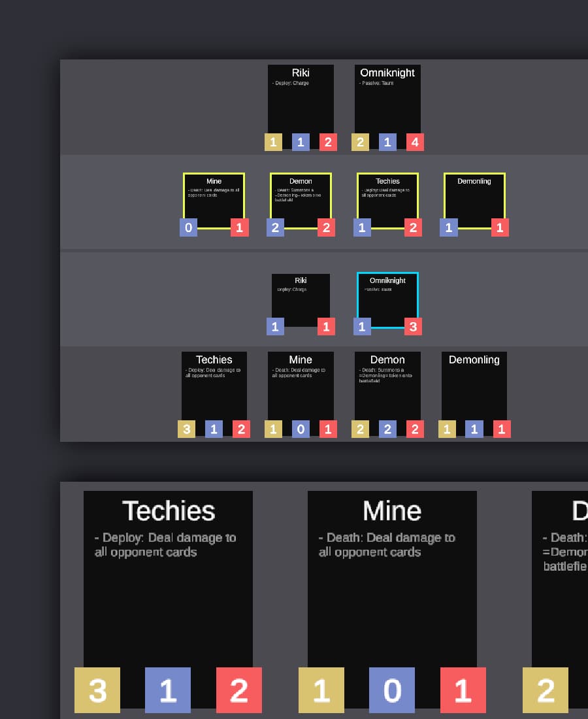The height and width of the screenshot is (719, 588).
Task: Click 'Death: Deal damage to all opponent cards' on enlarged Mine
Action: coord(387,544)
